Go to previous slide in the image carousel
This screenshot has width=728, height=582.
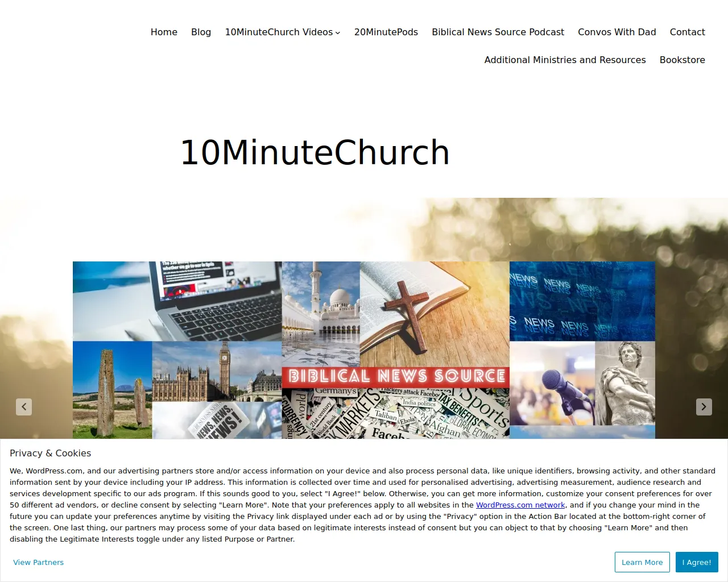pos(24,406)
